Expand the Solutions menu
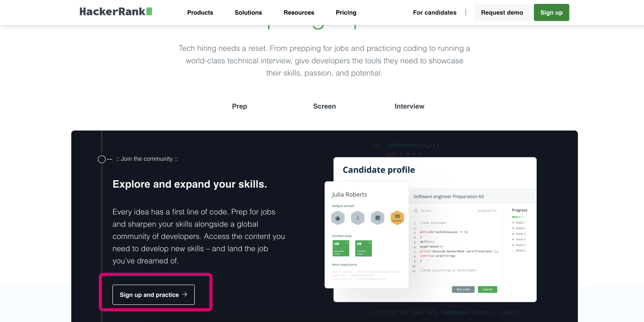The width and height of the screenshot is (644, 322). coord(248,13)
